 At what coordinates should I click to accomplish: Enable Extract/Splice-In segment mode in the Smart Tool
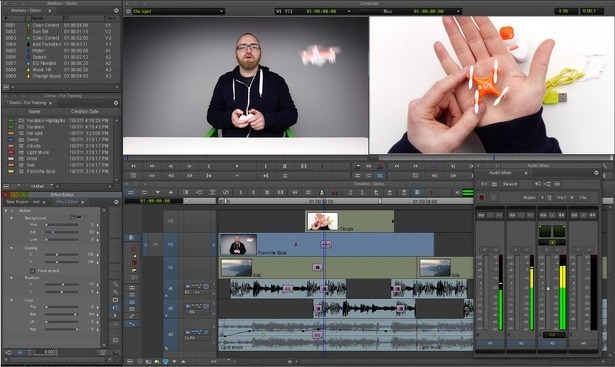(134, 256)
